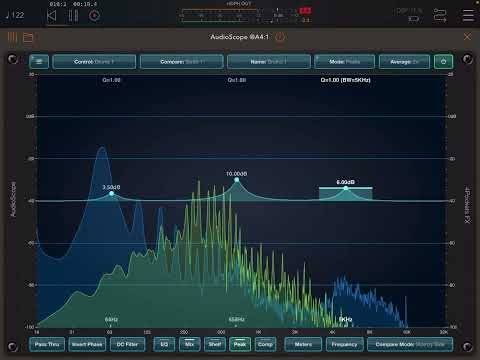Select the Mix button
Screen dimensions: 480x360
pos(189,344)
